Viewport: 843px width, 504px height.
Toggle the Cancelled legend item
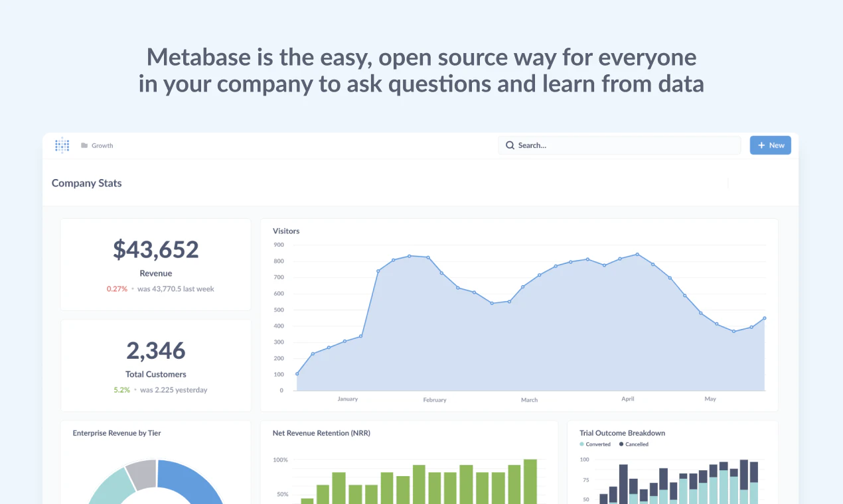[x=634, y=444]
